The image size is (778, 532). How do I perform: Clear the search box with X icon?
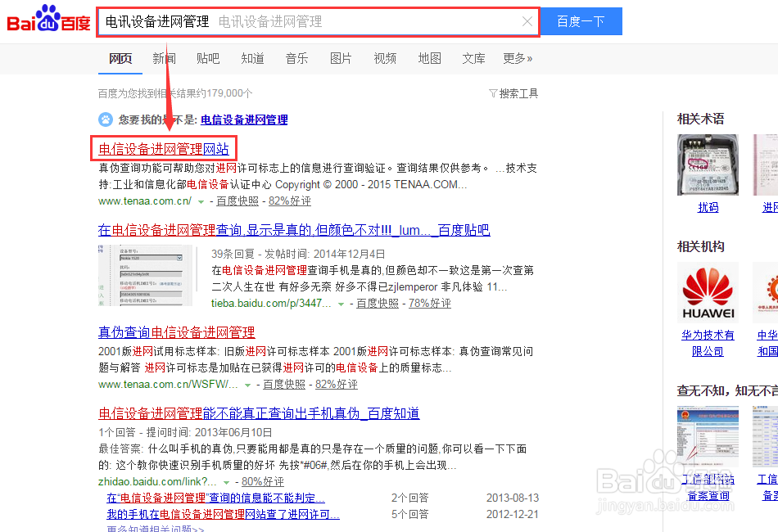tap(527, 21)
